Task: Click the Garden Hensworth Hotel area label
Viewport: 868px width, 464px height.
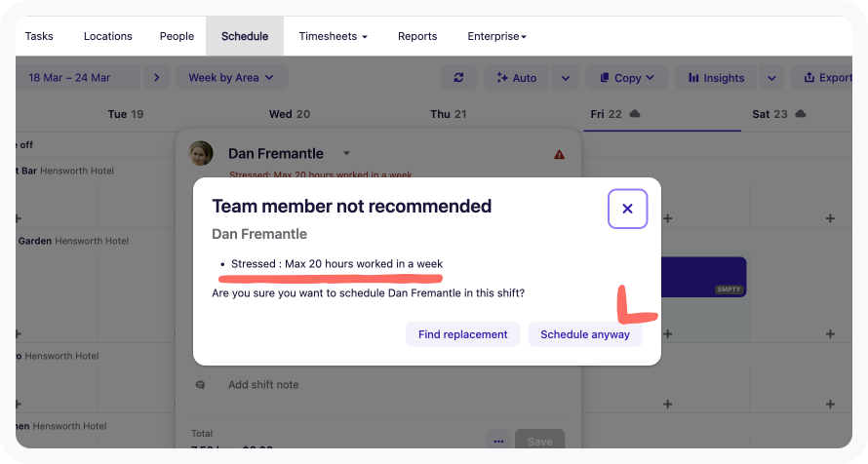Action: 72,241
